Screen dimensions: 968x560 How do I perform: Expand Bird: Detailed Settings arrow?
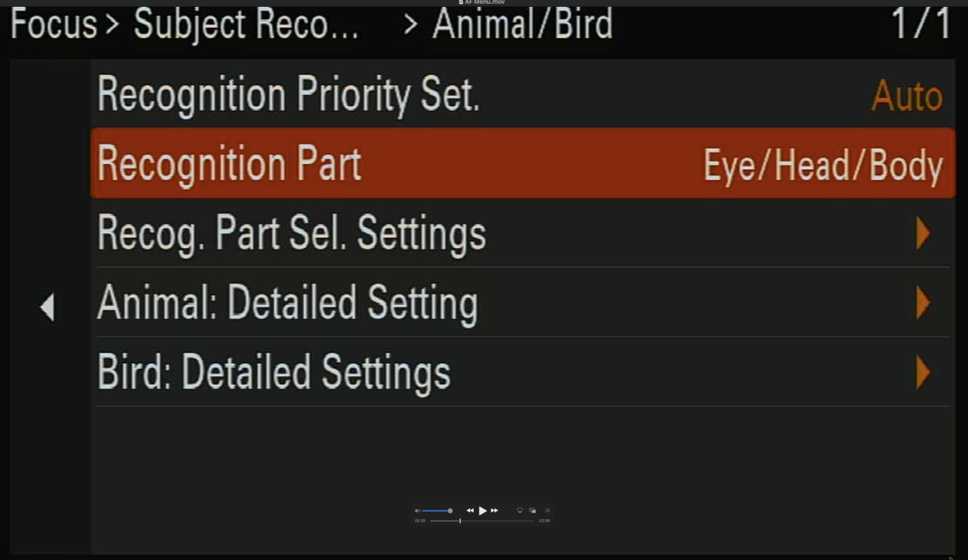[923, 372]
